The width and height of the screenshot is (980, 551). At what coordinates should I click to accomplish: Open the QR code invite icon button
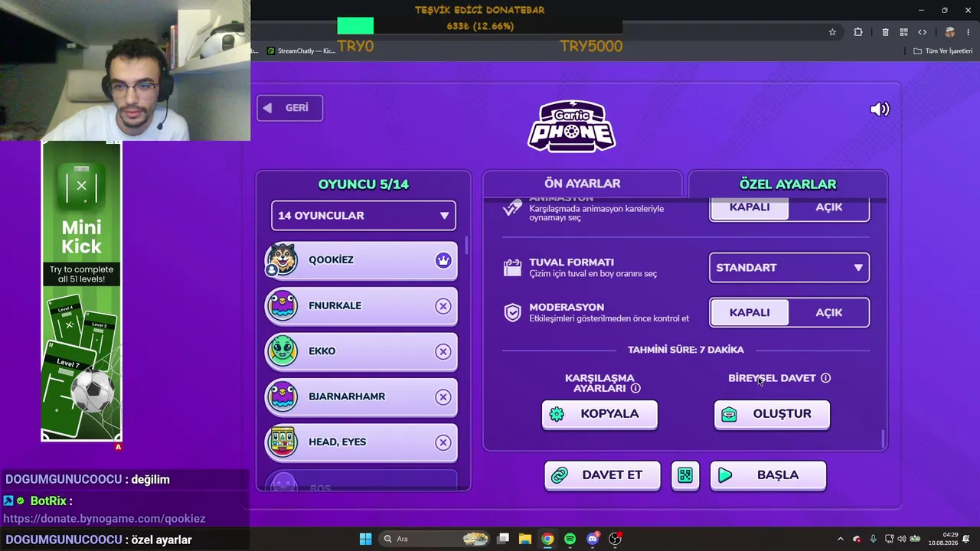[x=685, y=475]
